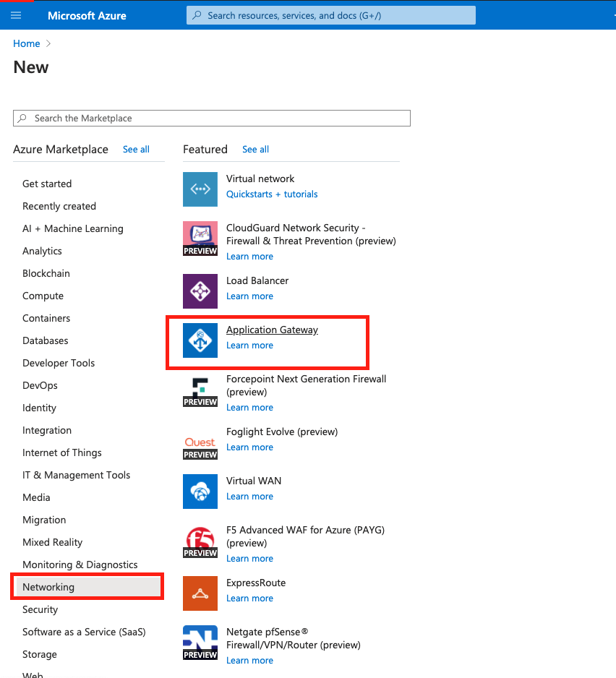Click the Search the Marketplace field
Image resolution: width=616 pixels, height=678 pixels.
pyautogui.click(x=211, y=118)
